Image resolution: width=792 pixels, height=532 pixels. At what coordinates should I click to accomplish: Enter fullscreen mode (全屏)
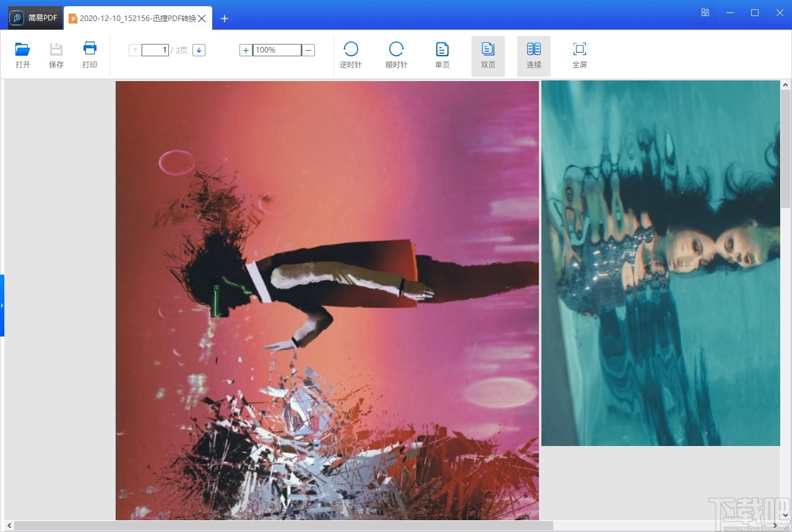point(580,55)
